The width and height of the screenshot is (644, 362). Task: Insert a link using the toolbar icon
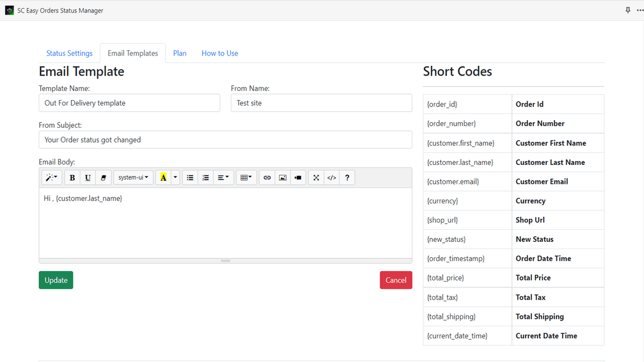[x=267, y=177]
